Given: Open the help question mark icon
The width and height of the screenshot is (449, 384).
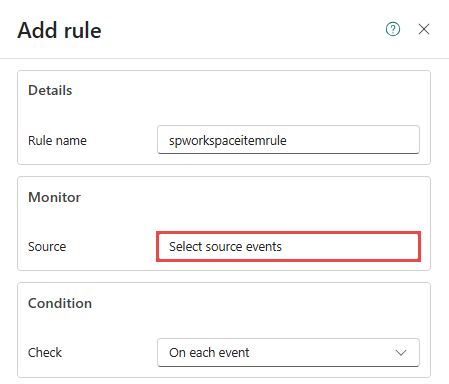Looking at the screenshot, I should (393, 29).
